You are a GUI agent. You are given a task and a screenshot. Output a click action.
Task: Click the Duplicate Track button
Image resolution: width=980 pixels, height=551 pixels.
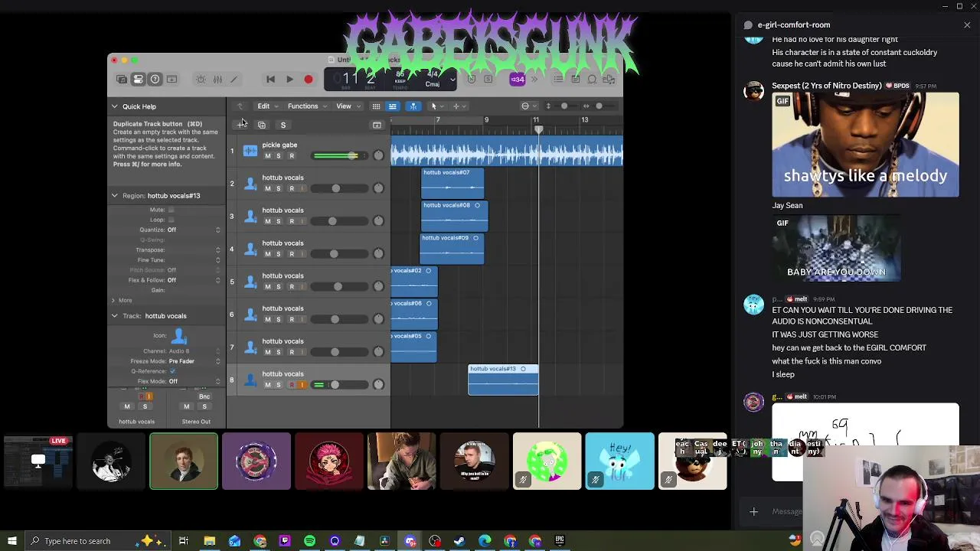(x=262, y=125)
